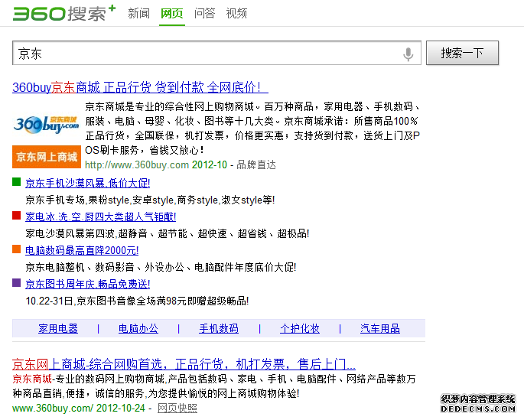
Task: Open the 360buy京东商城 正品行货 result title
Action: [x=140, y=87]
